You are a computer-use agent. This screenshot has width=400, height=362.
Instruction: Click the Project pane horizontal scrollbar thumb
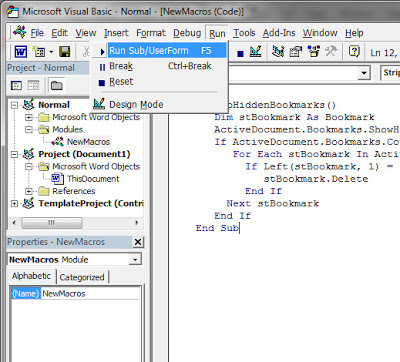(x=52, y=223)
